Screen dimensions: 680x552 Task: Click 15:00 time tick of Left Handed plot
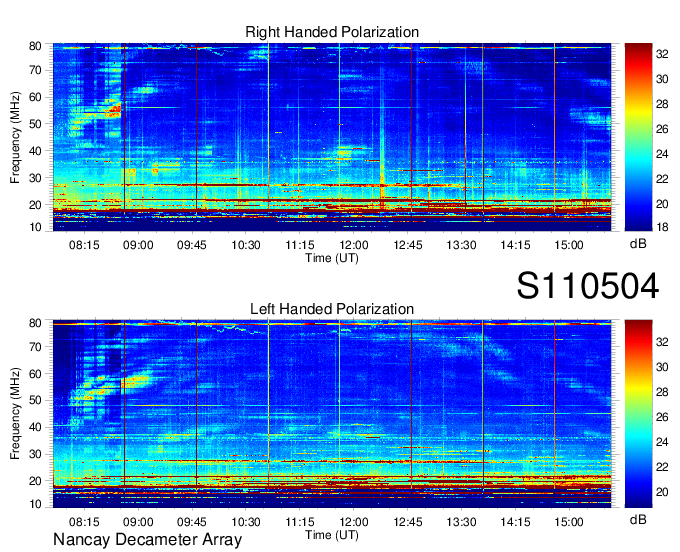[569, 522]
